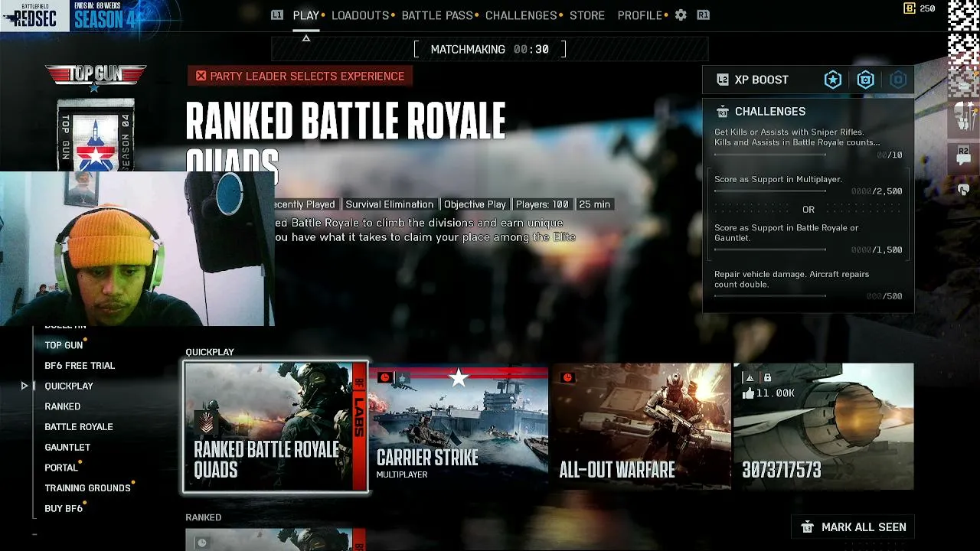
Task: Click the Top Gun Season 04 badge card
Action: point(96,135)
